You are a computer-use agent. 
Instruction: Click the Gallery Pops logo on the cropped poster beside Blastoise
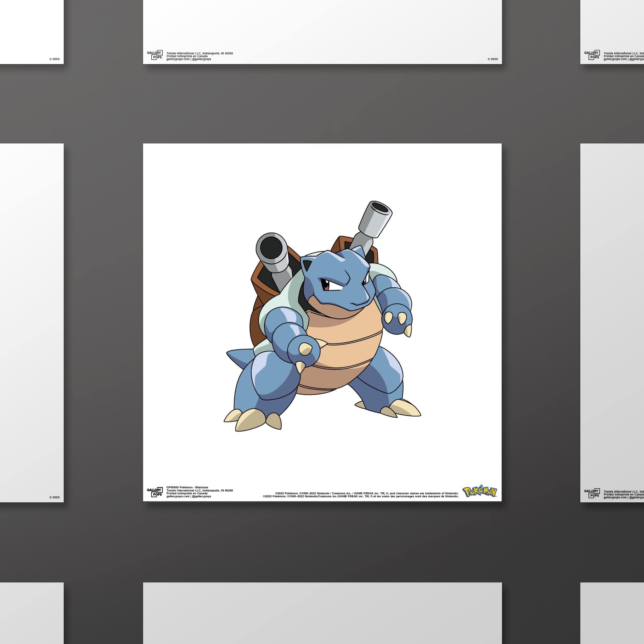(592, 493)
